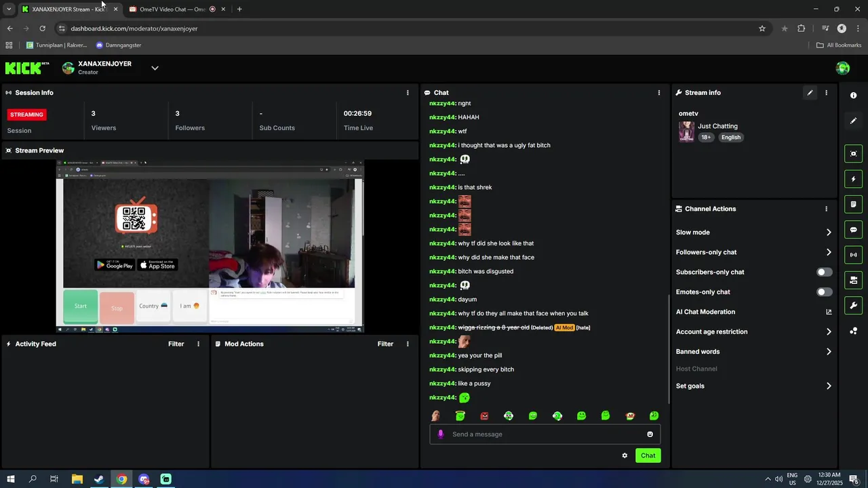Viewport: 868px width, 488px height.
Task: Open Damngangster bookmark
Action: [119, 45]
